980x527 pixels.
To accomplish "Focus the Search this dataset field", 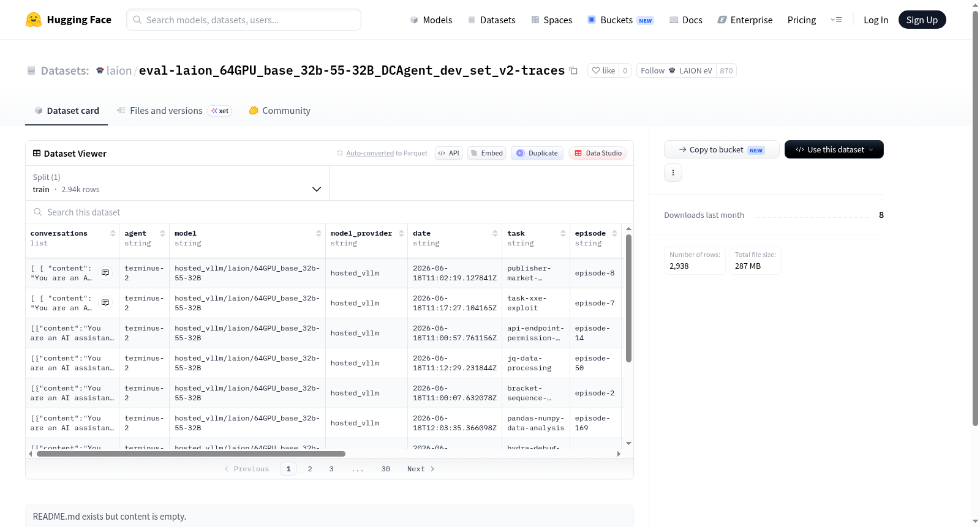I will pos(330,212).
